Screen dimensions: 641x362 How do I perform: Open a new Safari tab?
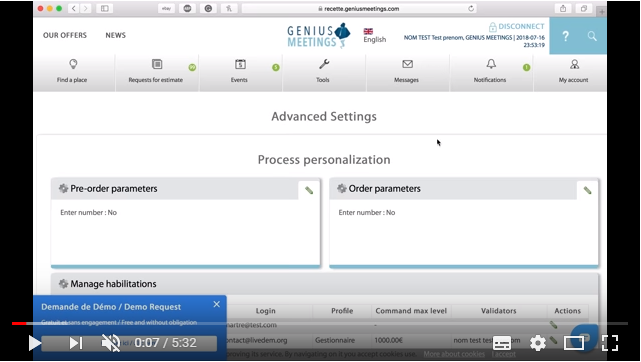tap(602, 12)
